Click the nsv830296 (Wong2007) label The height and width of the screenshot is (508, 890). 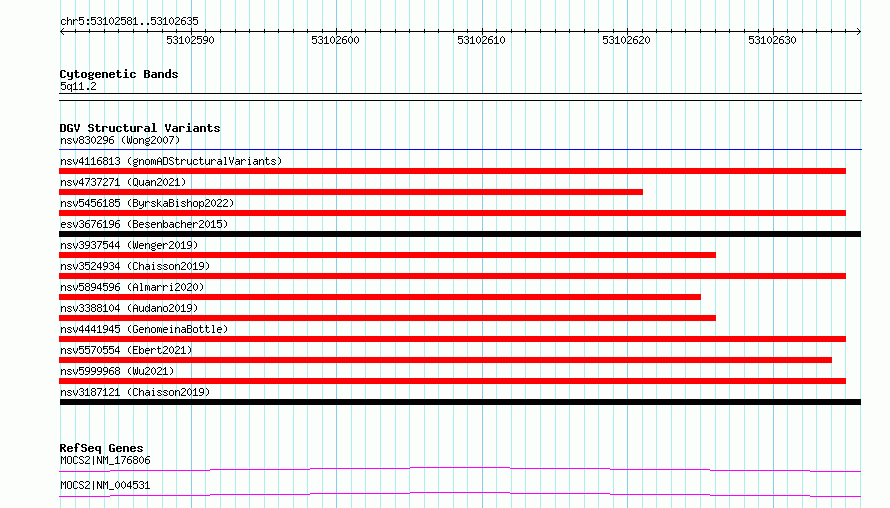(120, 140)
